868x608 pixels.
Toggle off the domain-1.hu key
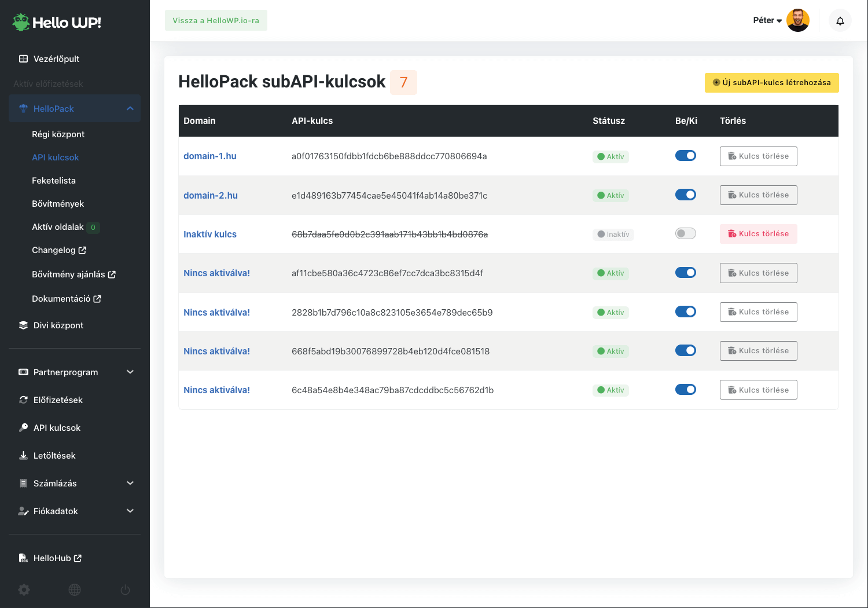click(x=686, y=156)
